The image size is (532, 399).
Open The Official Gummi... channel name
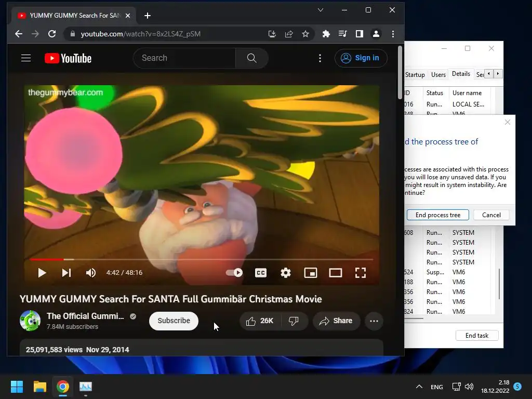pyautogui.click(x=85, y=316)
